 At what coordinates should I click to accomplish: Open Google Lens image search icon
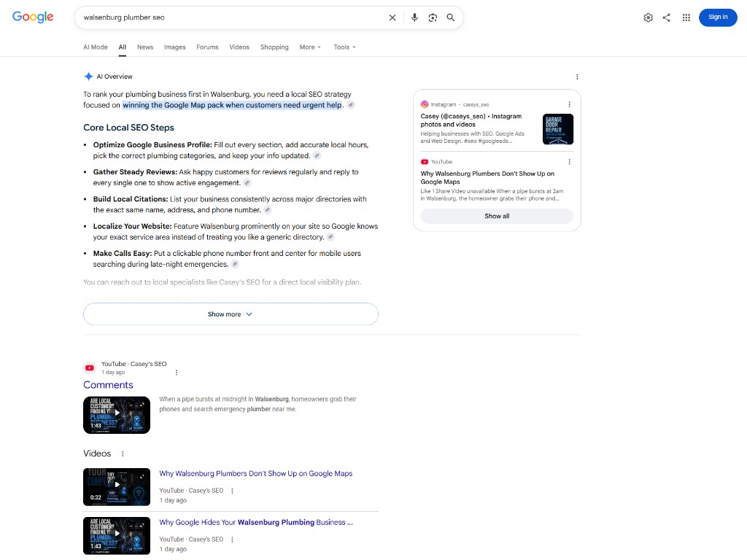[x=433, y=17]
